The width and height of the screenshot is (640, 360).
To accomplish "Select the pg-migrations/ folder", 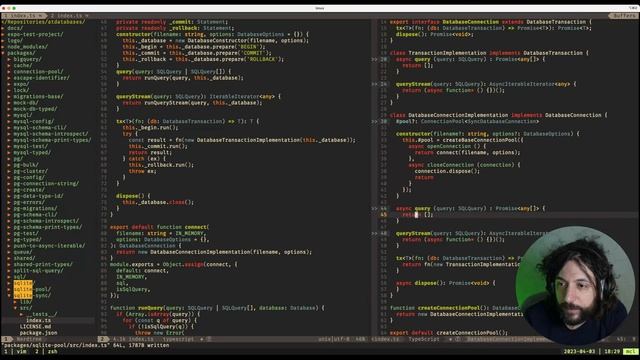I will click(x=36, y=209).
